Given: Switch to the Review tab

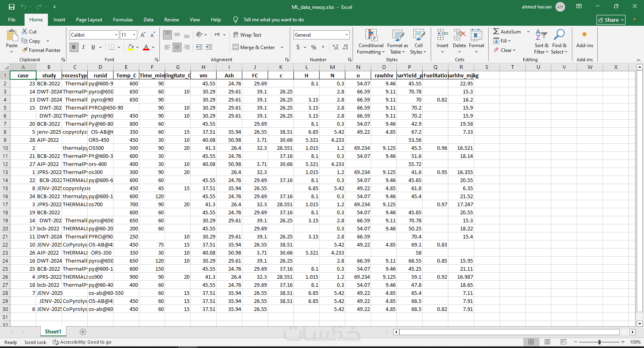Looking at the screenshot, I should (171, 20).
